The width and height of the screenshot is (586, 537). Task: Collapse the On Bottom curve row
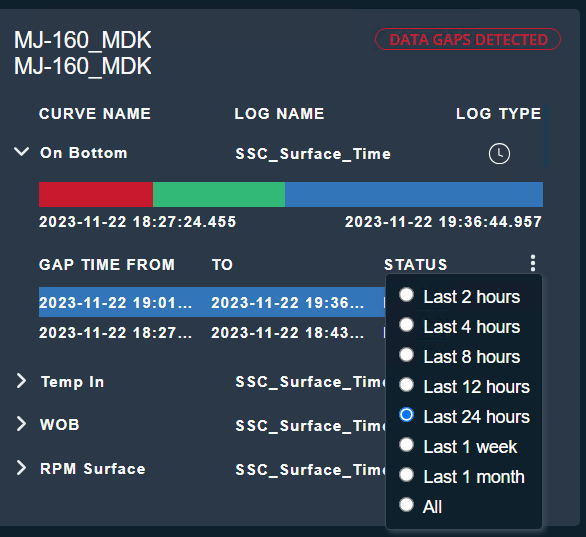click(21, 152)
